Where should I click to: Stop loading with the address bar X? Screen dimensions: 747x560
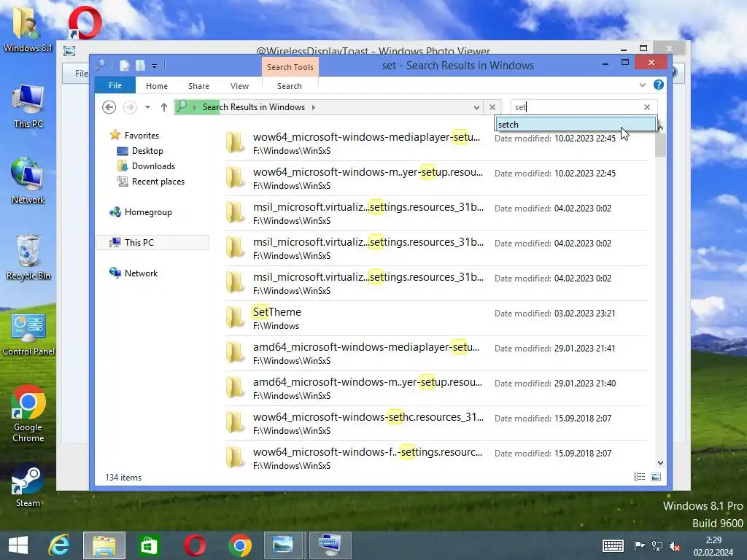(492, 107)
